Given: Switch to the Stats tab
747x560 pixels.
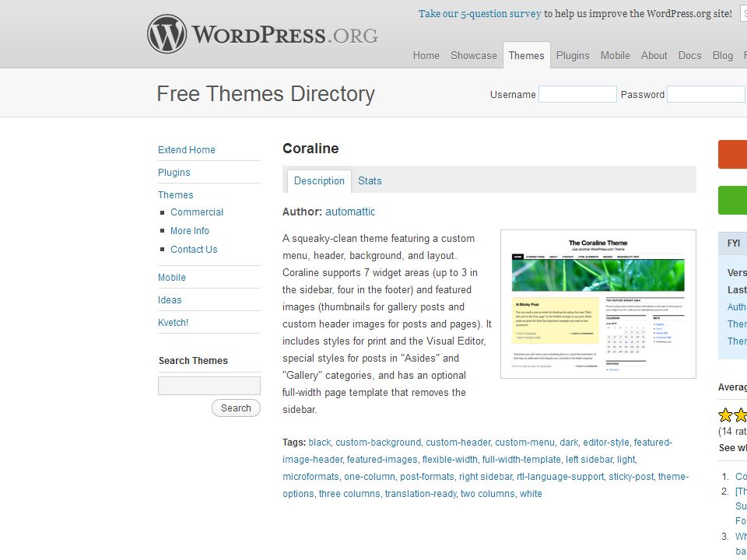Looking at the screenshot, I should tap(370, 181).
